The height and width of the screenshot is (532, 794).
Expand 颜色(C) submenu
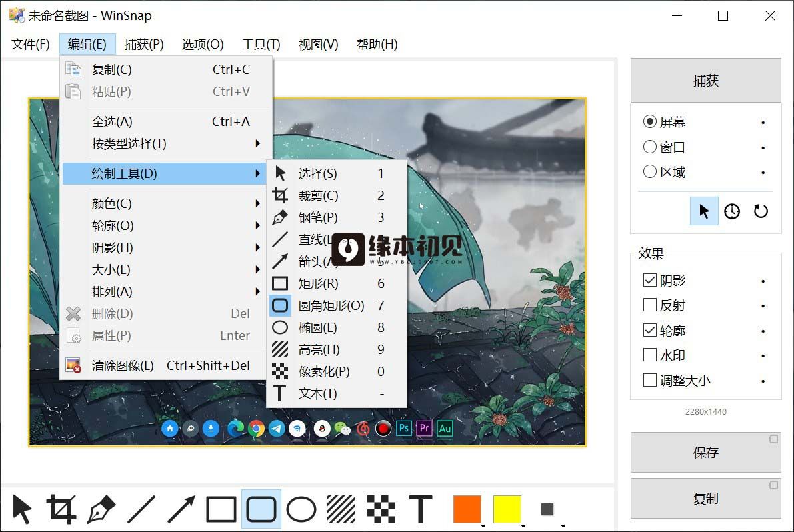(165, 203)
